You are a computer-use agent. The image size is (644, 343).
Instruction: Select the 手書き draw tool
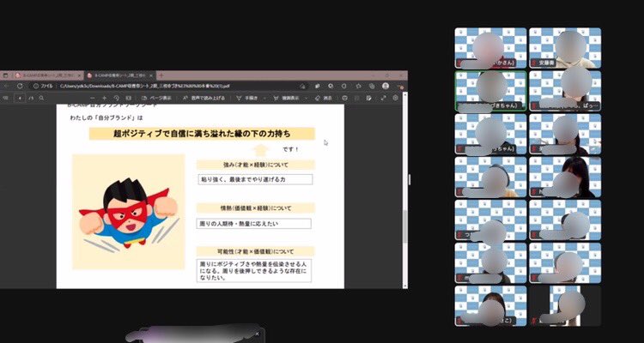[x=246, y=98]
